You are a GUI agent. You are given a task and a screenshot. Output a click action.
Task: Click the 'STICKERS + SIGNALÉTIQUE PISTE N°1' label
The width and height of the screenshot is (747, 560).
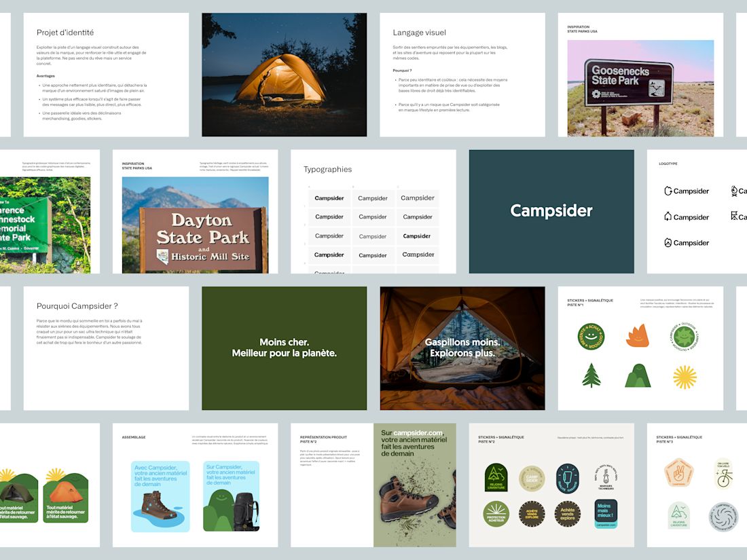590,303
